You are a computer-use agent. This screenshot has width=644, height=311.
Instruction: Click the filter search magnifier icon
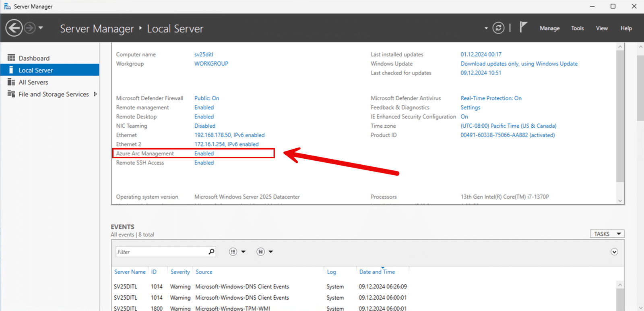click(211, 252)
